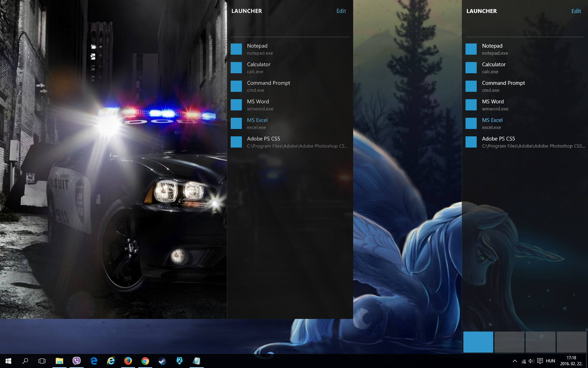Screen dimensions: 588x368
Task: Open Firefox from the taskbar
Action: click(x=128, y=361)
